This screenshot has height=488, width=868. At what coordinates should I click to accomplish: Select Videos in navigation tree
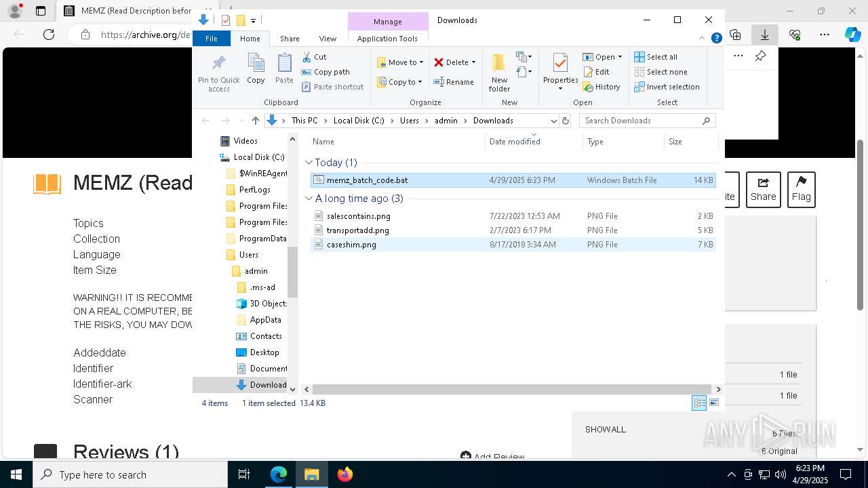[x=245, y=141]
